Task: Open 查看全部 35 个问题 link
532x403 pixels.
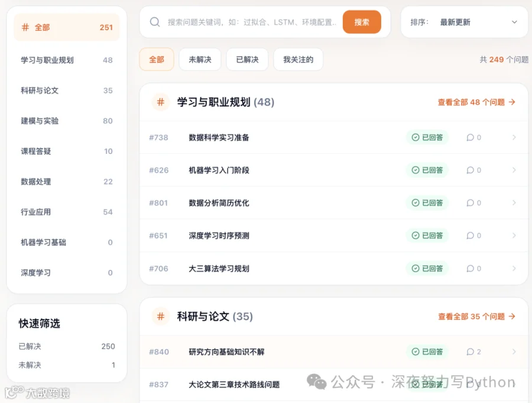Action: pyautogui.click(x=476, y=317)
